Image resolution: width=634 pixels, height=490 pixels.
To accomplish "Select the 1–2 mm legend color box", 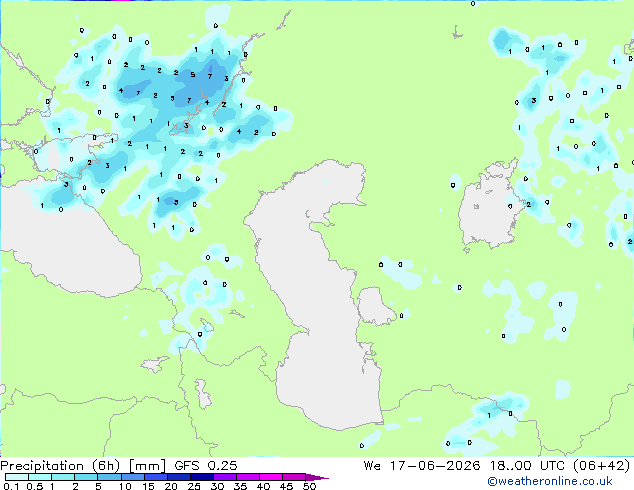I will 63,477.
